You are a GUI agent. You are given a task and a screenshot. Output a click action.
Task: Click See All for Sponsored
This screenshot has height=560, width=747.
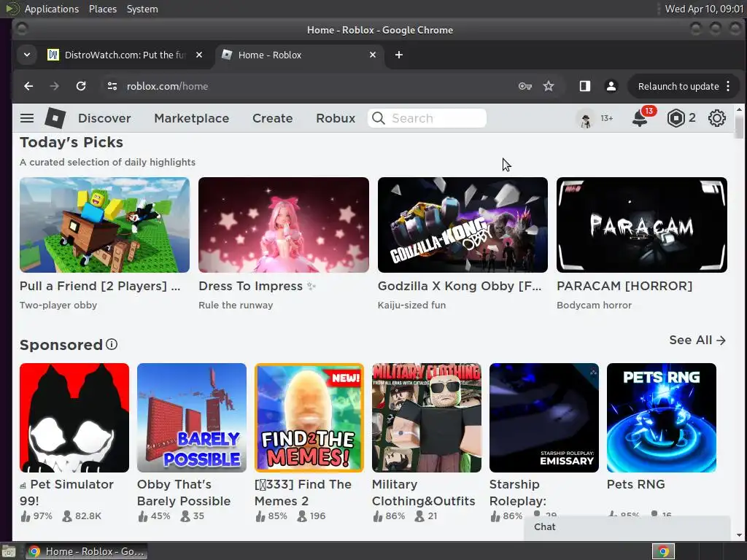tap(697, 340)
